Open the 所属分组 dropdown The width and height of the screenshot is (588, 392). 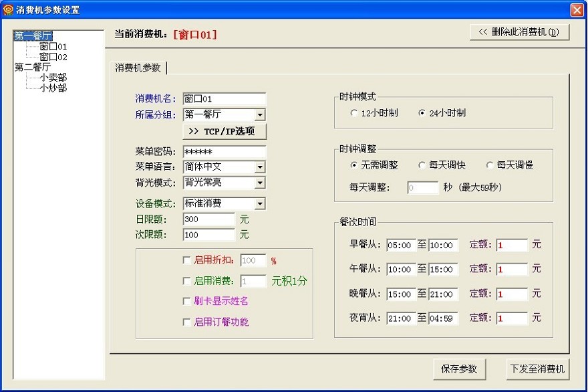pyautogui.click(x=260, y=115)
